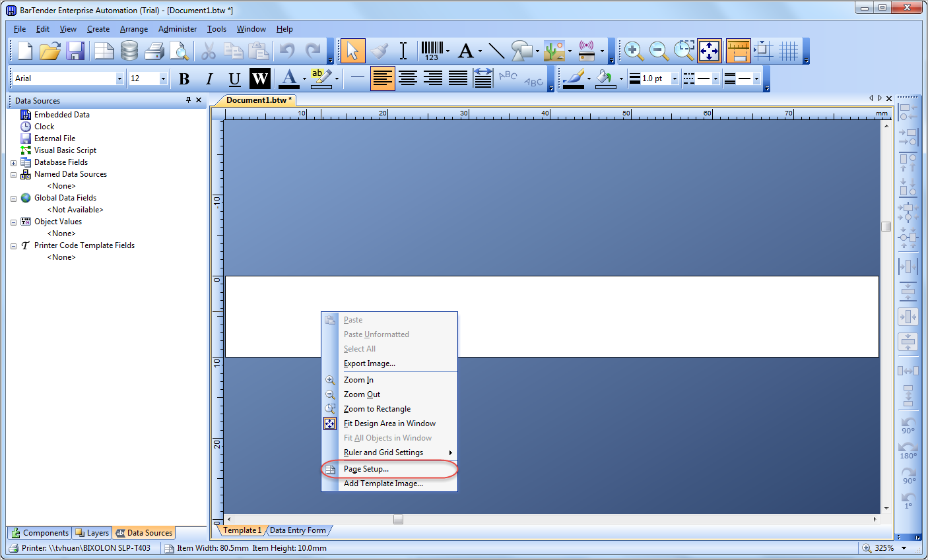This screenshot has height=560, width=928.
Task: Open the Administer menu
Action: pos(178,29)
